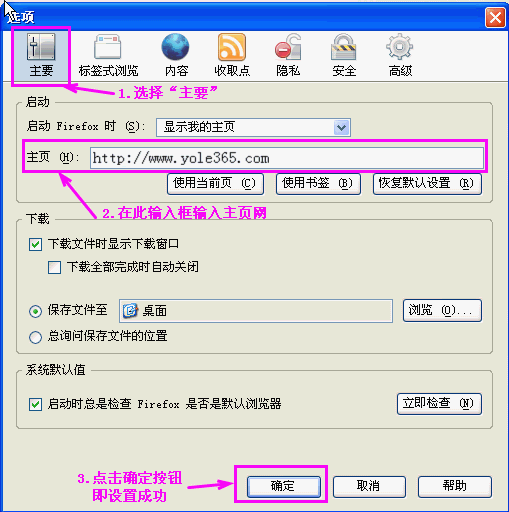This screenshot has height=512, width=509.
Task: Enable 下载全部完成时自动关闭 checkbox
Action: coord(54,267)
